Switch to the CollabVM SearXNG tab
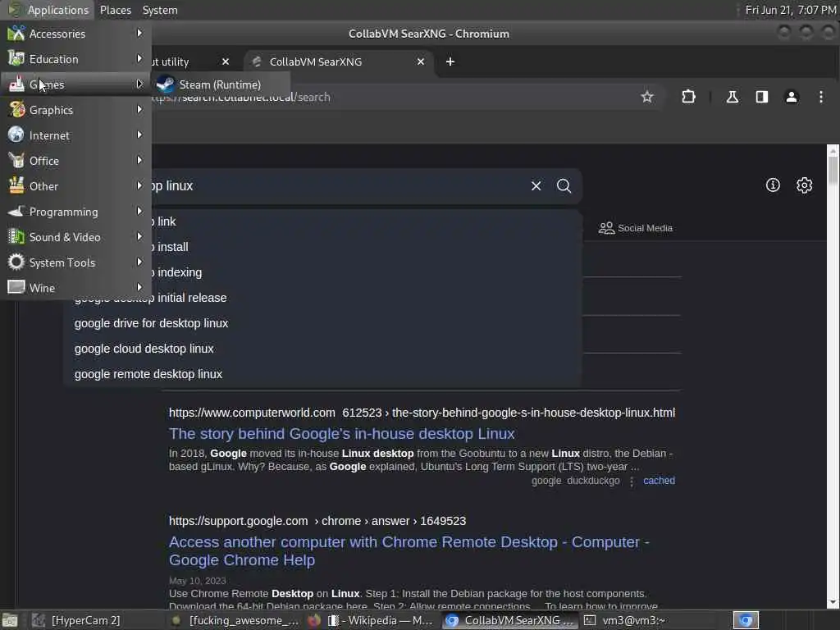 click(x=339, y=62)
